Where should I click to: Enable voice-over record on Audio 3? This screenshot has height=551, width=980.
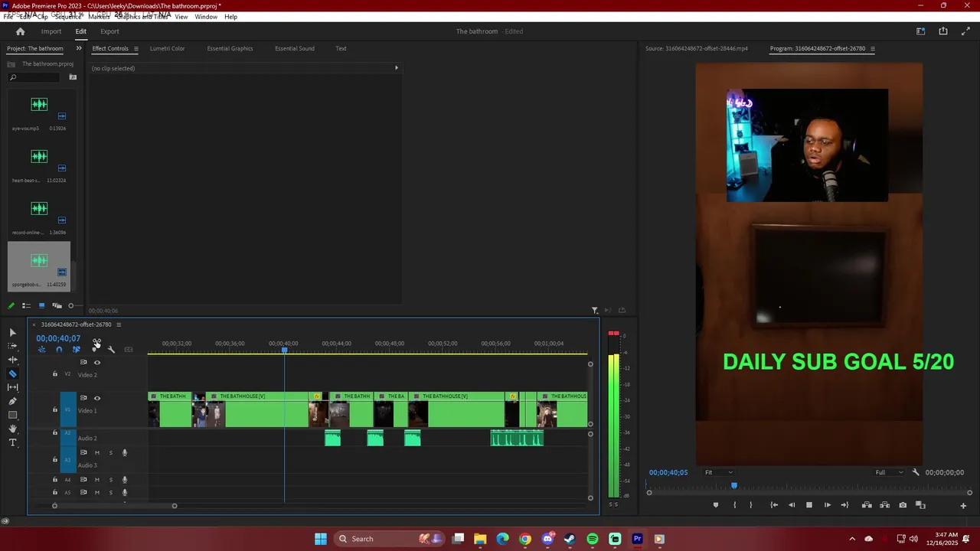pyautogui.click(x=125, y=452)
